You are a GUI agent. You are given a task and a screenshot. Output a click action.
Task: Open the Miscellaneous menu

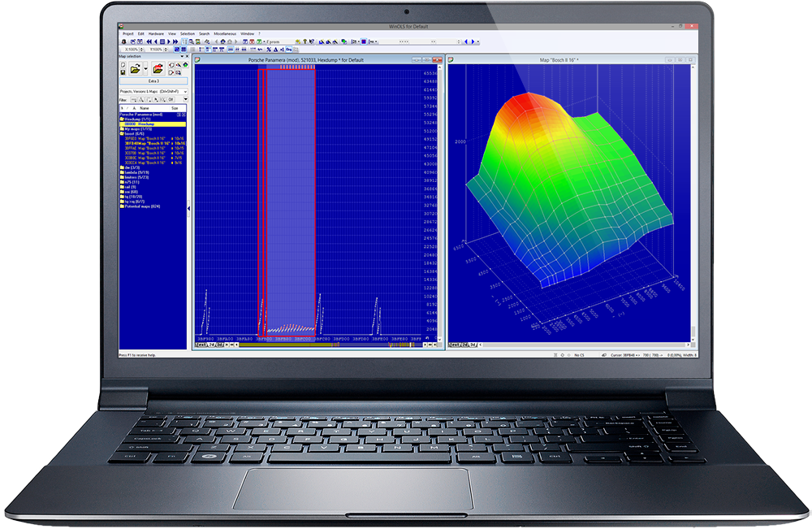click(225, 33)
